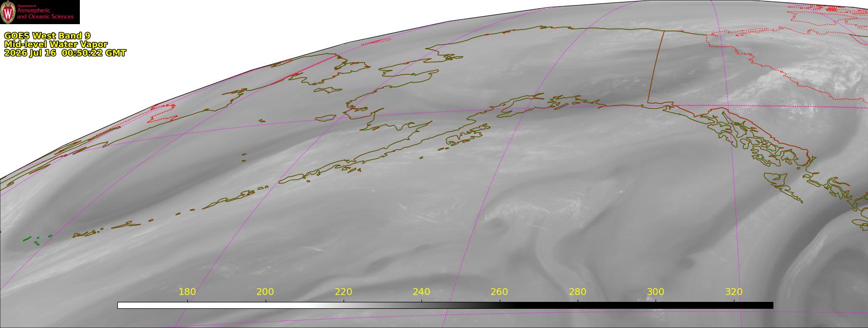This screenshot has width=868, height=328.
Task: Click the 300 label on the color scale
Action: click(x=656, y=292)
